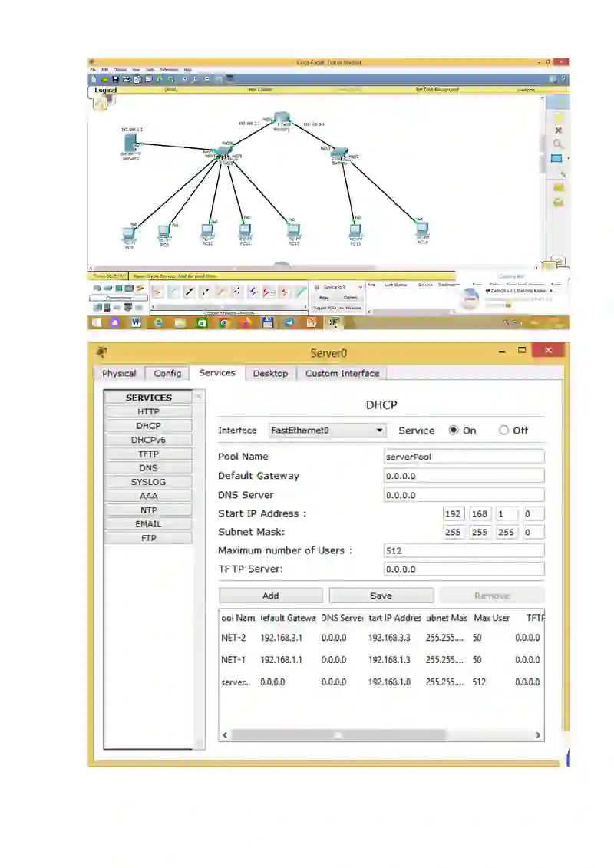Viewport: 614px width, 868px height.
Task: Click the switch on the right side of topology
Action: coord(339,153)
